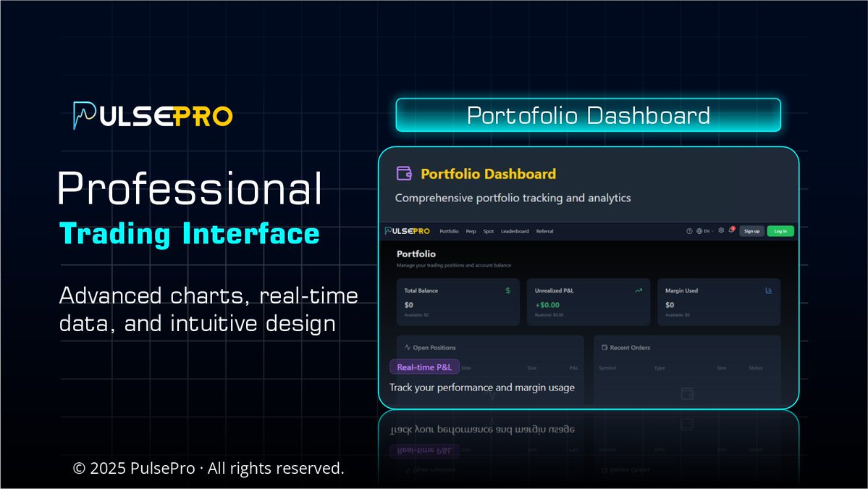Open the Portfolio nav tab

449,231
